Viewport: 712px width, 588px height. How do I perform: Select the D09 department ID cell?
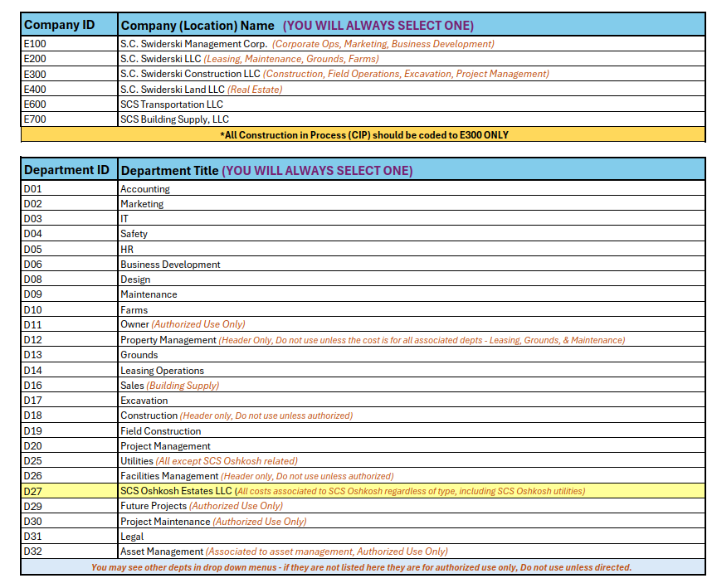(x=69, y=294)
